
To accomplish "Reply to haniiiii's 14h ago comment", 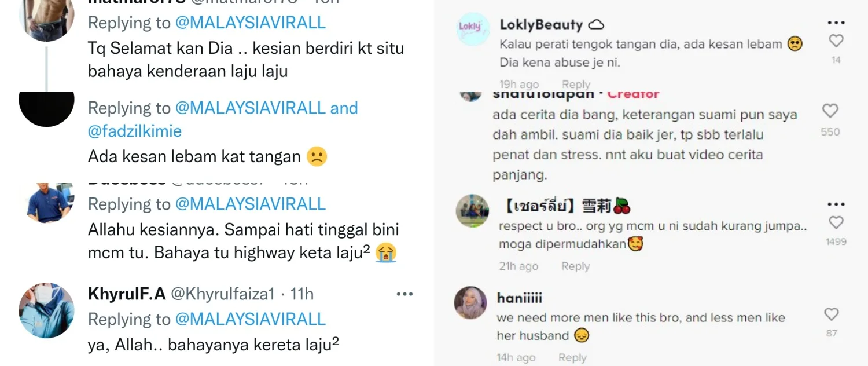I will [x=572, y=358].
